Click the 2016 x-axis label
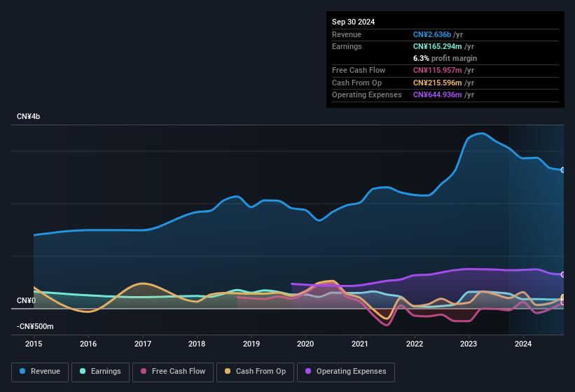Viewport: 575px width, 392px height. (x=88, y=344)
